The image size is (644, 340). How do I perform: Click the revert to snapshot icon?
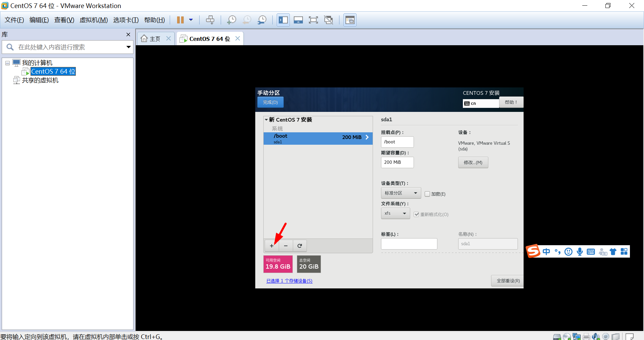point(247,20)
